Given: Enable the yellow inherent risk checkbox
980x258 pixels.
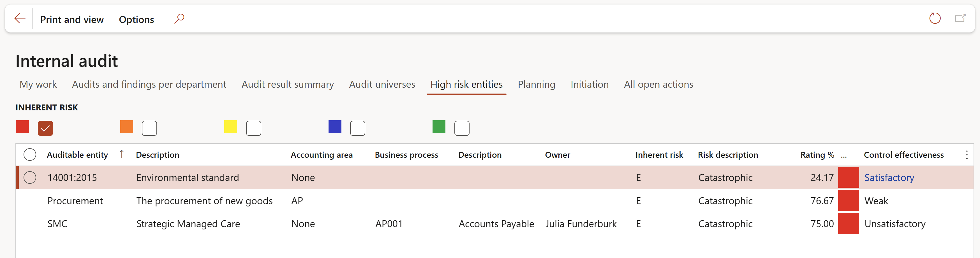Looking at the screenshot, I should 253,128.
